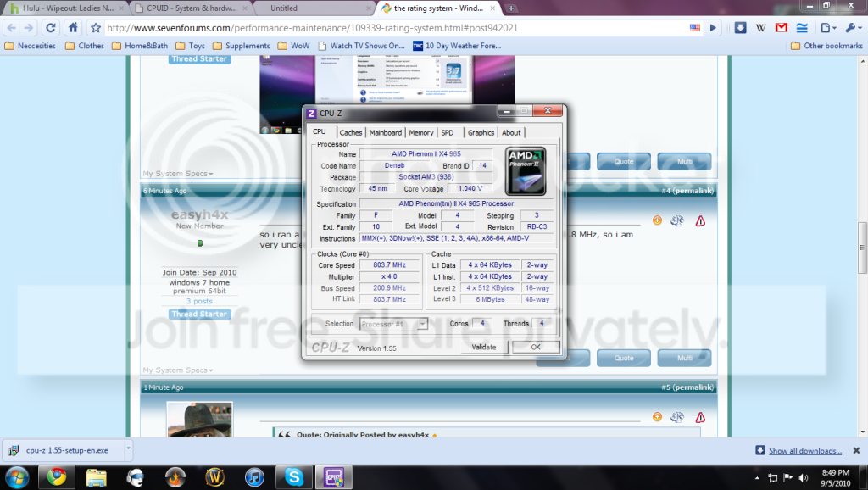This screenshot has height=490, width=868.
Task: Switch to the Untitled browser tab
Action: [x=314, y=8]
